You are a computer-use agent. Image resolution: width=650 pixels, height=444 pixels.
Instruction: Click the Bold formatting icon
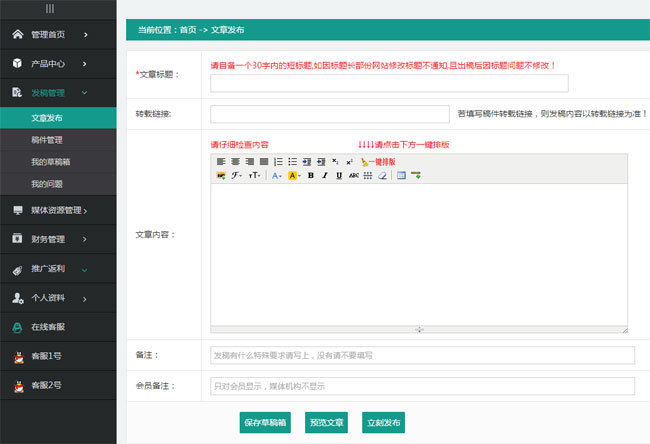pyautogui.click(x=311, y=175)
